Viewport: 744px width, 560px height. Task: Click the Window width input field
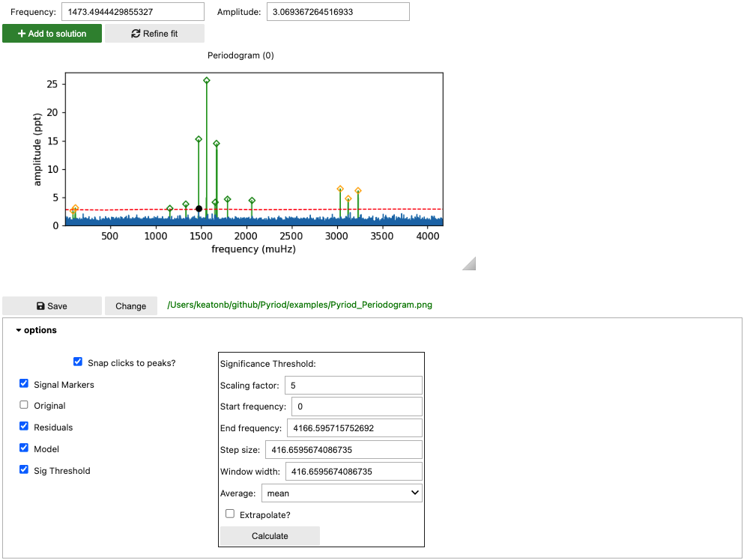(354, 472)
